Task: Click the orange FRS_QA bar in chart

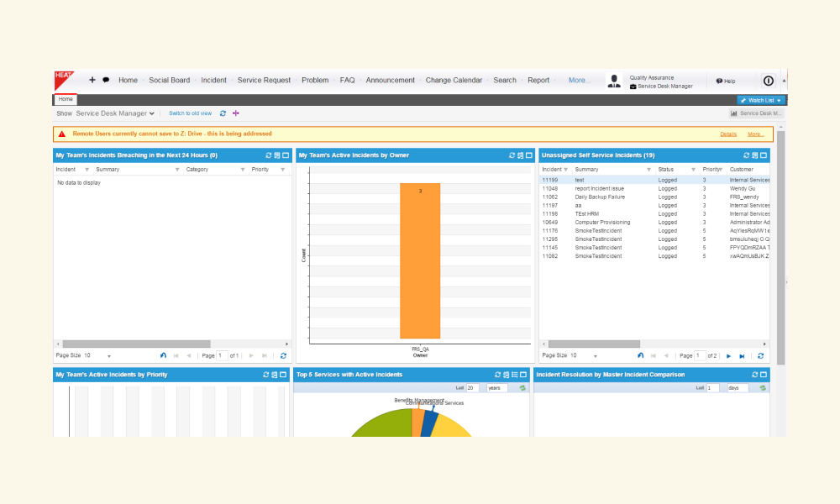Action: [x=420, y=261]
